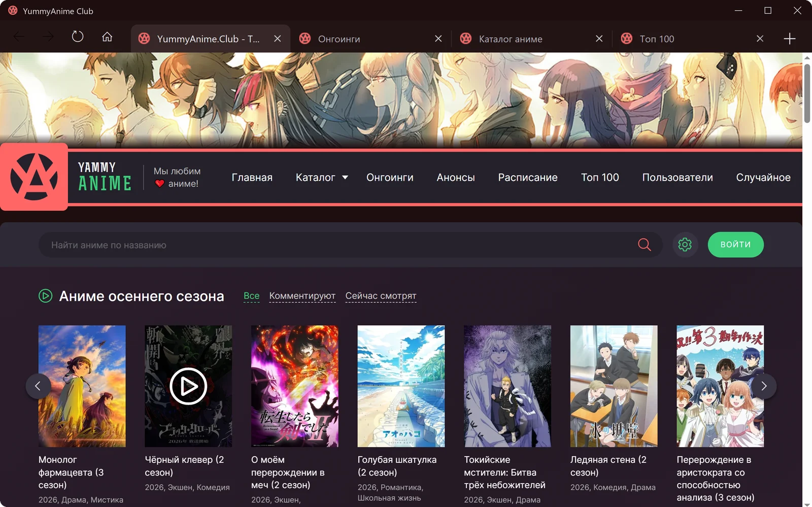Click genre text 2026, Экшен, Комедия
The height and width of the screenshot is (507, 812).
pyautogui.click(x=187, y=487)
